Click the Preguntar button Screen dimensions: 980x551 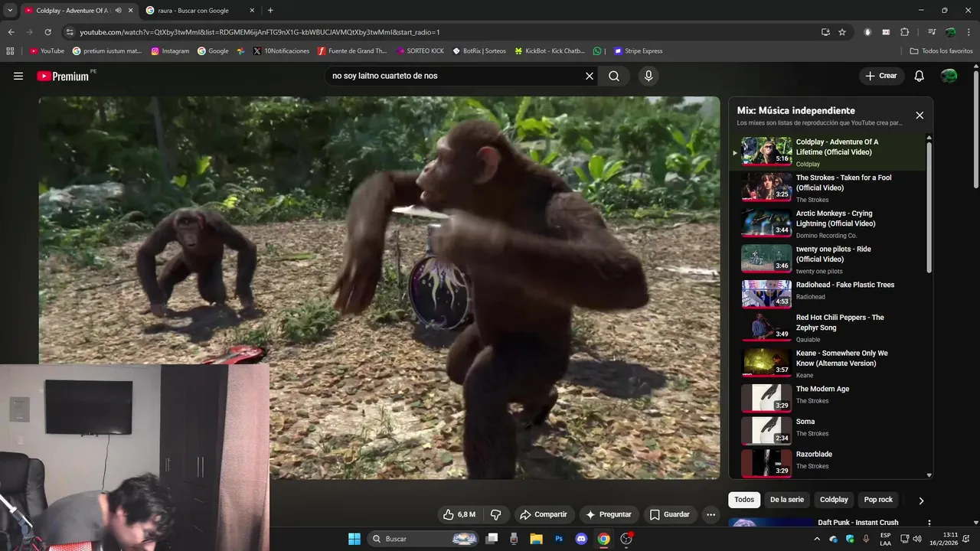click(608, 514)
